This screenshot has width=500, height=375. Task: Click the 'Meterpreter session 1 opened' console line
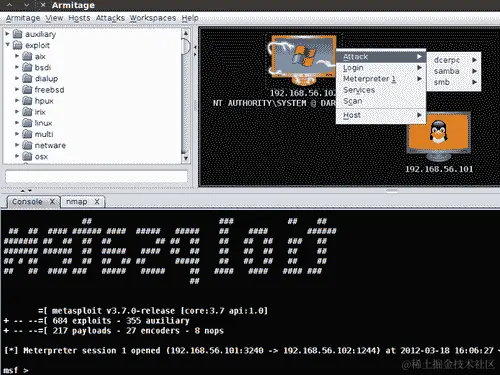[252, 351]
